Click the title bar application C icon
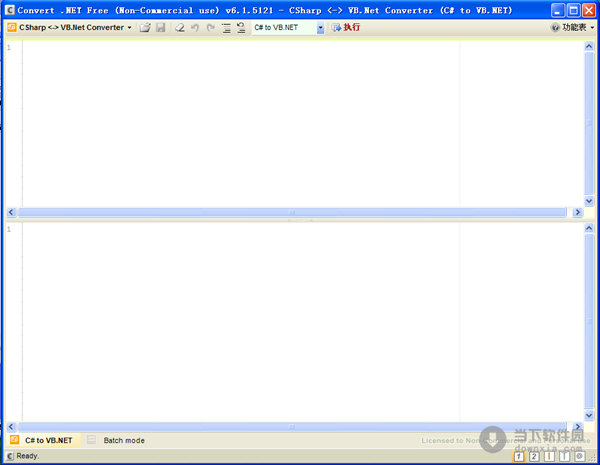Viewport: 600px width, 465px height. (10, 10)
